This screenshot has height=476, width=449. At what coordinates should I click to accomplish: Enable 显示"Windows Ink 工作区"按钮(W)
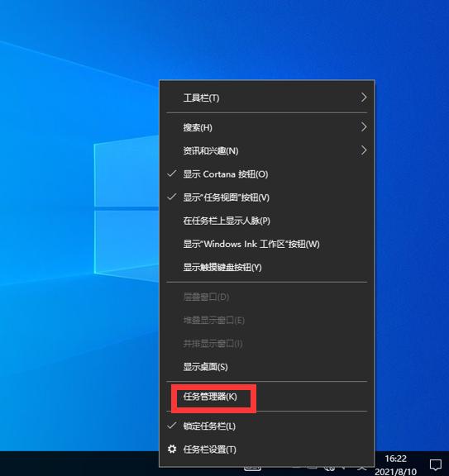[x=267, y=244]
